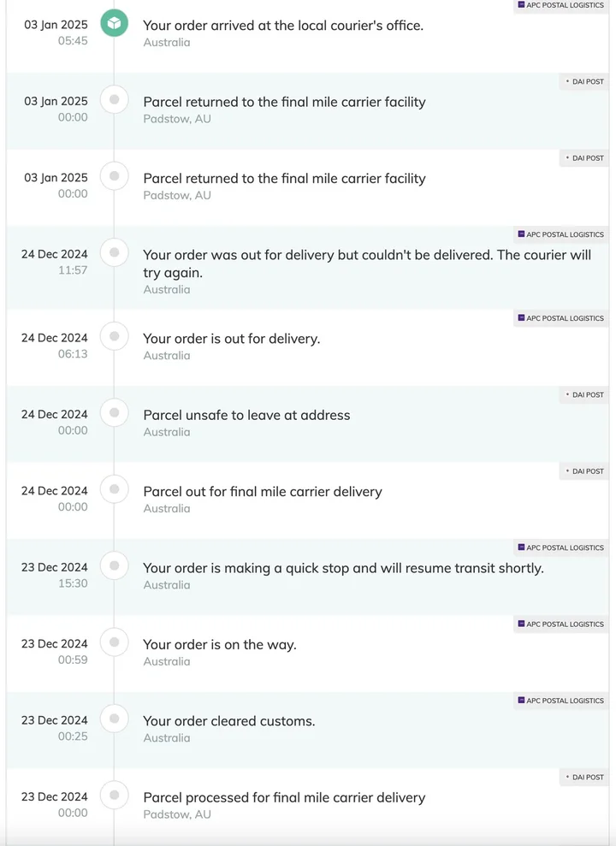Click APC Postal Logistics badge on courier's office event
Image resolution: width=616 pixels, height=846 pixels.
[561, 5]
